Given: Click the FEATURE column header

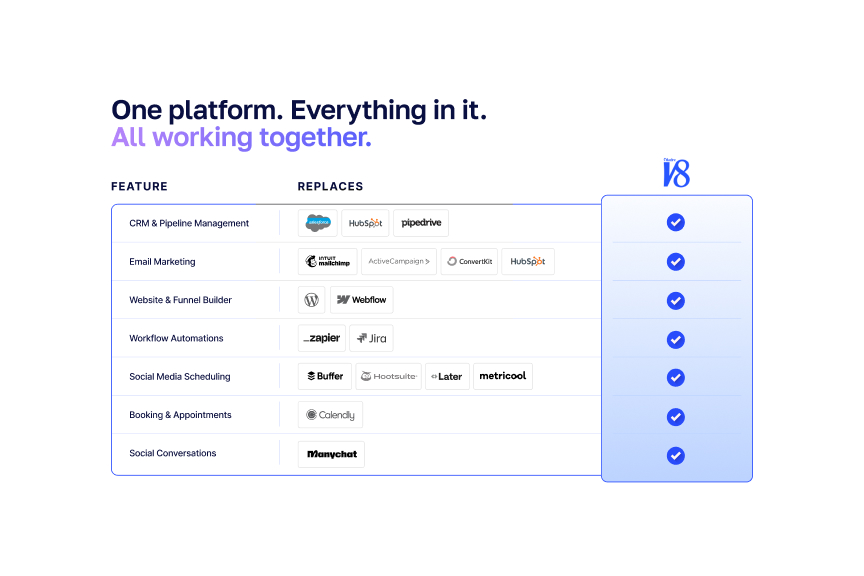Looking at the screenshot, I should (x=139, y=186).
